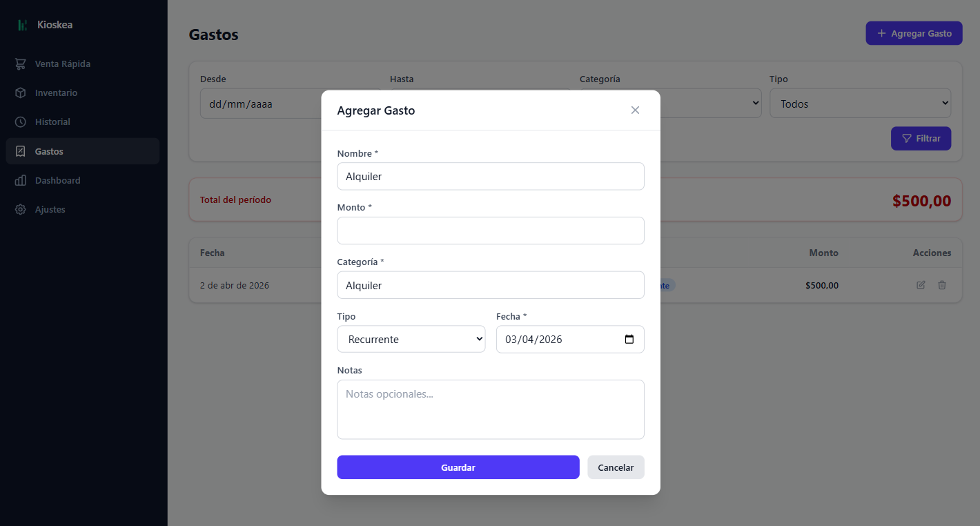This screenshot has height=526, width=980.
Task: Click the Kioskea logo icon
Action: click(23, 25)
